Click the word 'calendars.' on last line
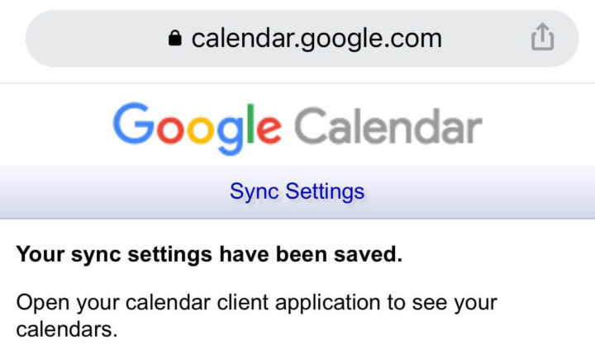 tap(67, 329)
